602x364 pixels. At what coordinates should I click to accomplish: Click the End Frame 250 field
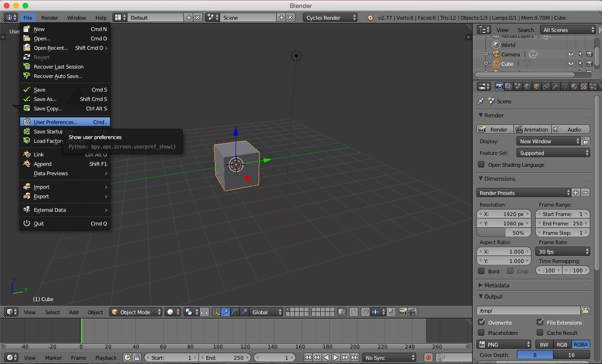[x=562, y=224]
